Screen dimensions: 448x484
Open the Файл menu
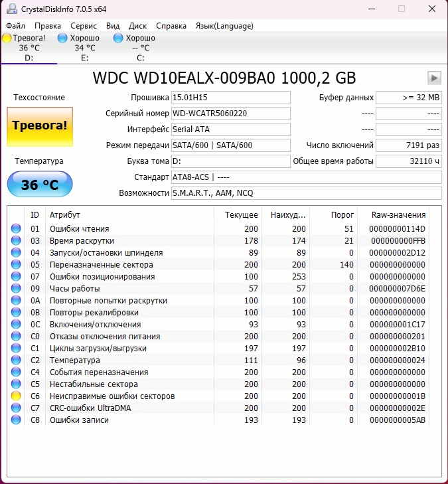click(15, 26)
